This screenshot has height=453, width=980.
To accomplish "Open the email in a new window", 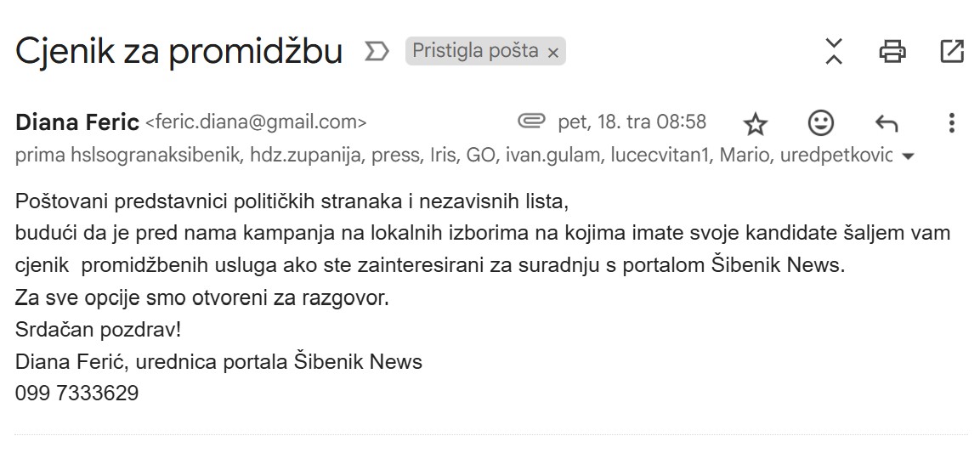I will [x=952, y=52].
